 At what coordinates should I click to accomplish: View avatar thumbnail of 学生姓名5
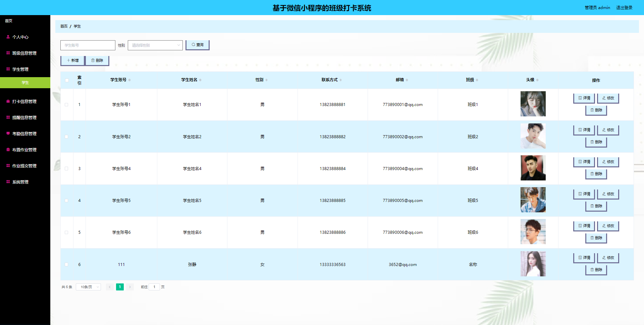(x=533, y=200)
